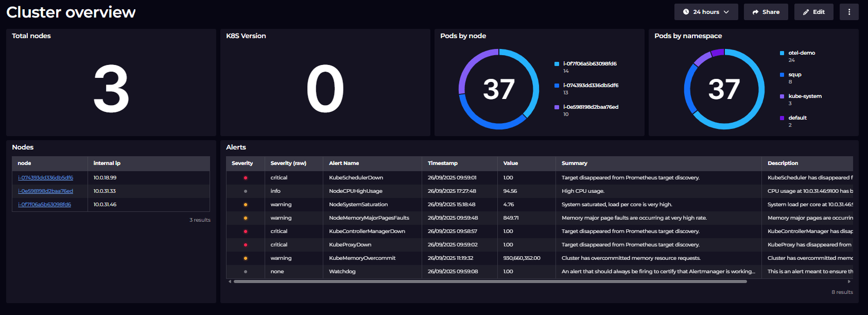This screenshot has width=868, height=315.
Task: Click the orange severity dot for NodeSystemSaturation
Action: (x=246, y=205)
